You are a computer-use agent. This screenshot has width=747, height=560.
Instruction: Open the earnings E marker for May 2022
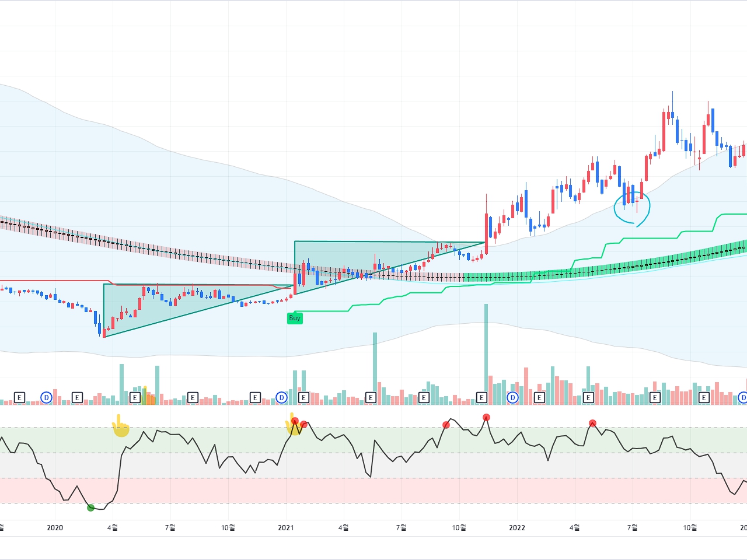coord(589,398)
